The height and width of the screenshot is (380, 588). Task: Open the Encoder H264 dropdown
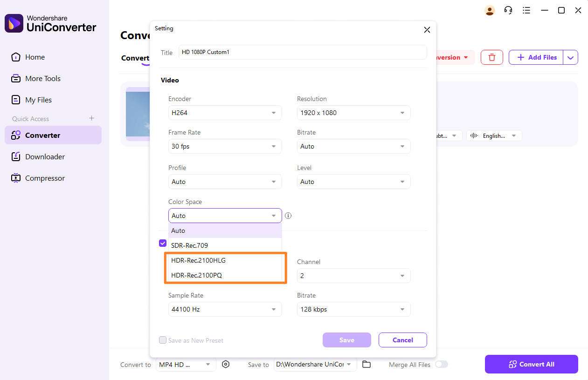point(225,113)
